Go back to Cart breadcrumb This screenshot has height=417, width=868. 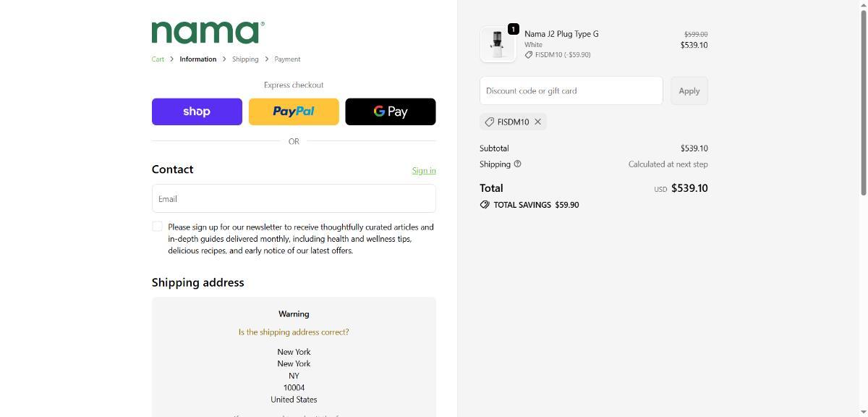[x=158, y=59]
